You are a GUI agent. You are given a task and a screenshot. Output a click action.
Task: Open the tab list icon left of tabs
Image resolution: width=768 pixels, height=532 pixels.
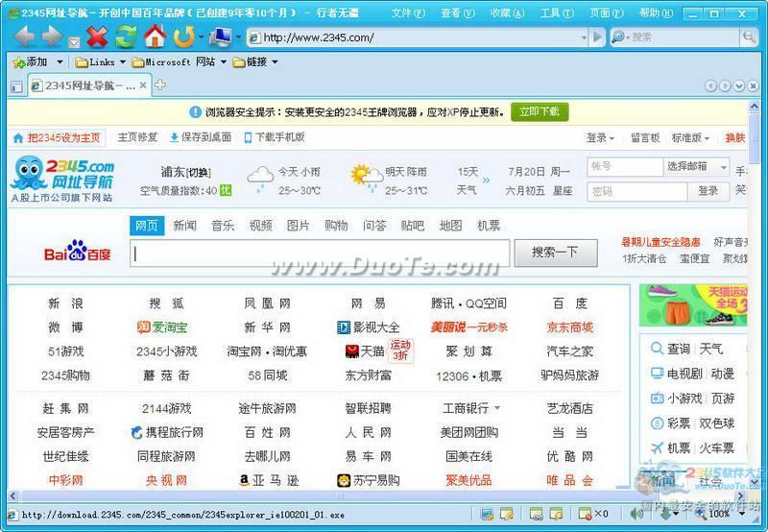click(x=16, y=86)
